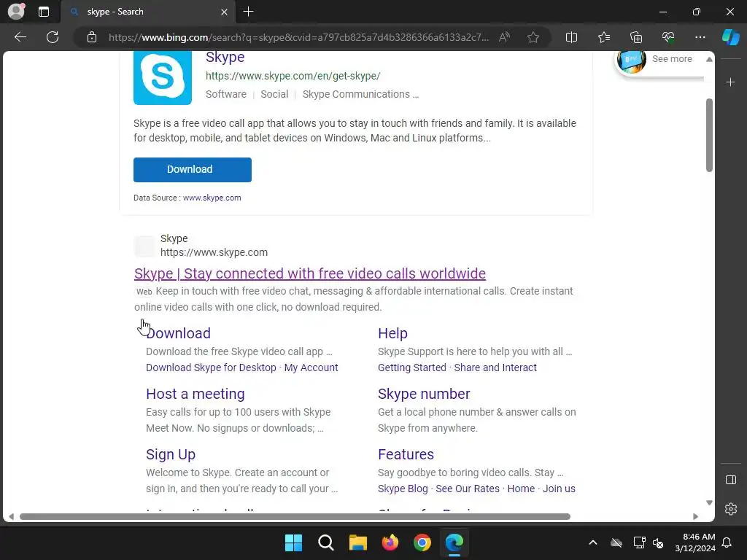View site information lock icon

(92, 37)
